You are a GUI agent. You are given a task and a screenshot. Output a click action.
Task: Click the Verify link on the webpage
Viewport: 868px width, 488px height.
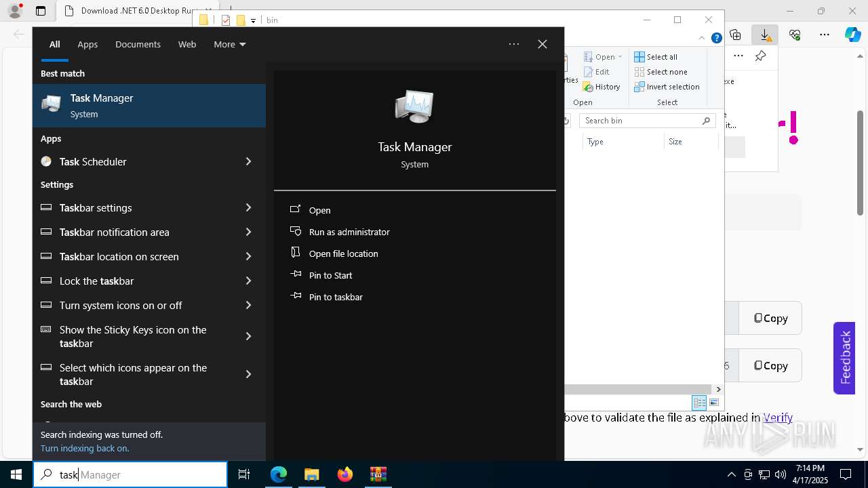(778, 418)
